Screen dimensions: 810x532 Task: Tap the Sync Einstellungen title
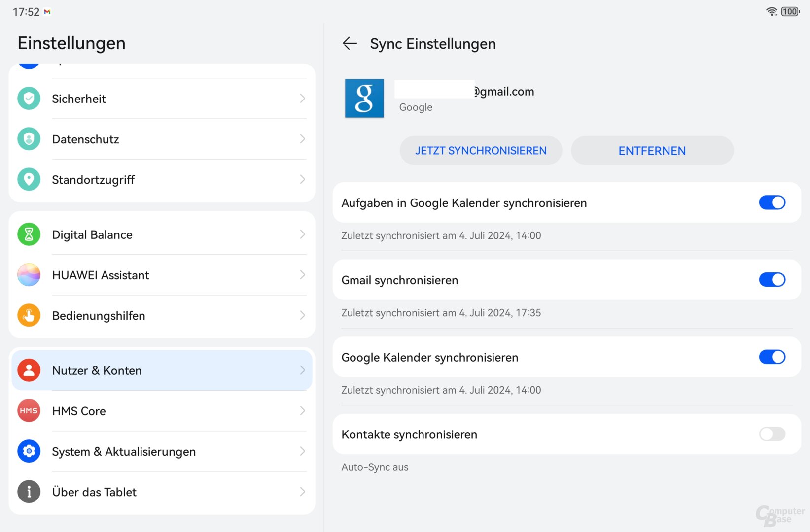tap(433, 44)
